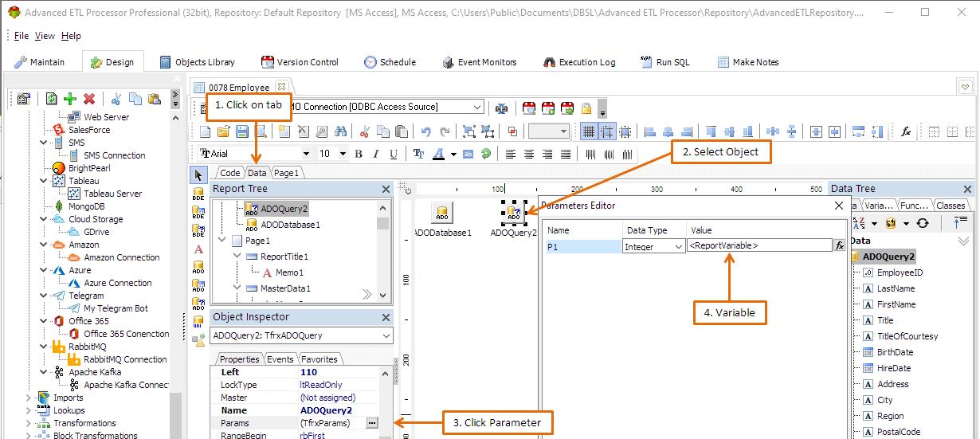Click the Save report floppy disk icon

coord(242,131)
